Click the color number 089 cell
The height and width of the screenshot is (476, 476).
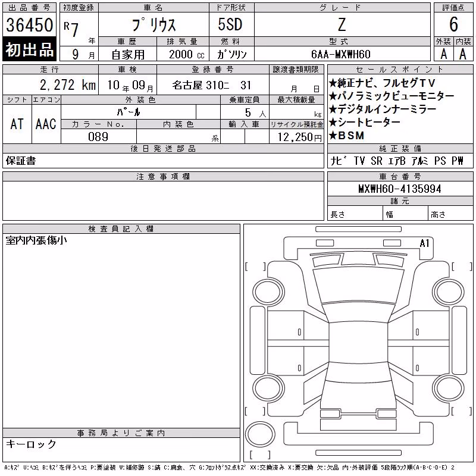click(98, 136)
